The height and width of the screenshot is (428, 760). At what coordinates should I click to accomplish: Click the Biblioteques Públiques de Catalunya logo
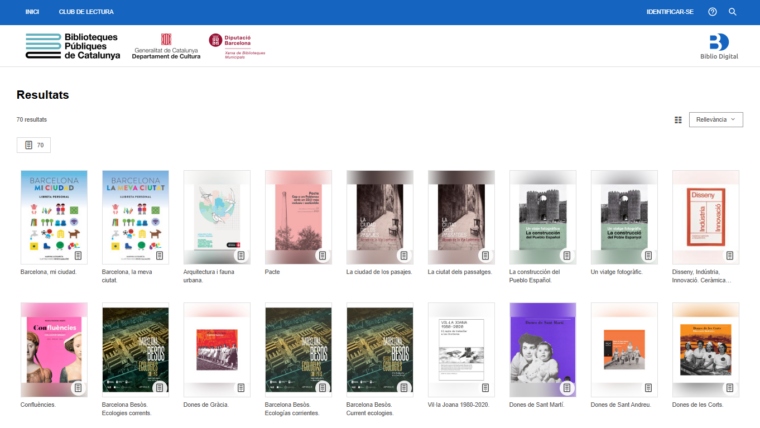(x=71, y=46)
